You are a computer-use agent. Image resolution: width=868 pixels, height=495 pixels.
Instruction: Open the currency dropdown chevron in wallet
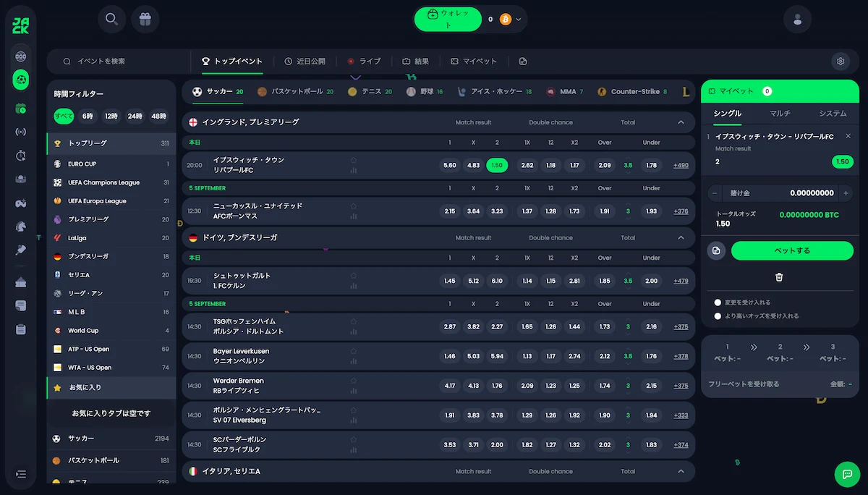pos(519,20)
